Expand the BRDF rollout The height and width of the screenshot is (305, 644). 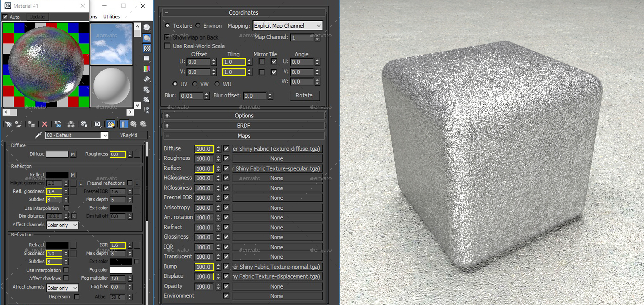(244, 126)
